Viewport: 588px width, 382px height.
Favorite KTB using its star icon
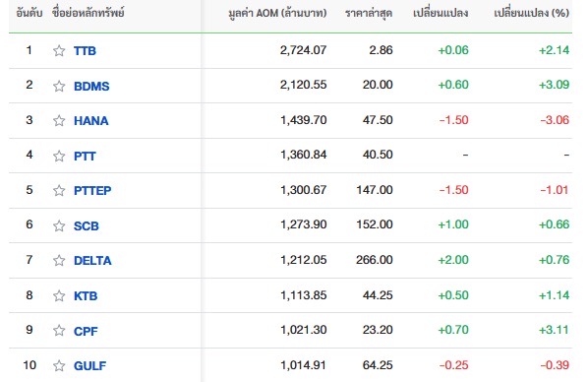[x=59, y=295]
